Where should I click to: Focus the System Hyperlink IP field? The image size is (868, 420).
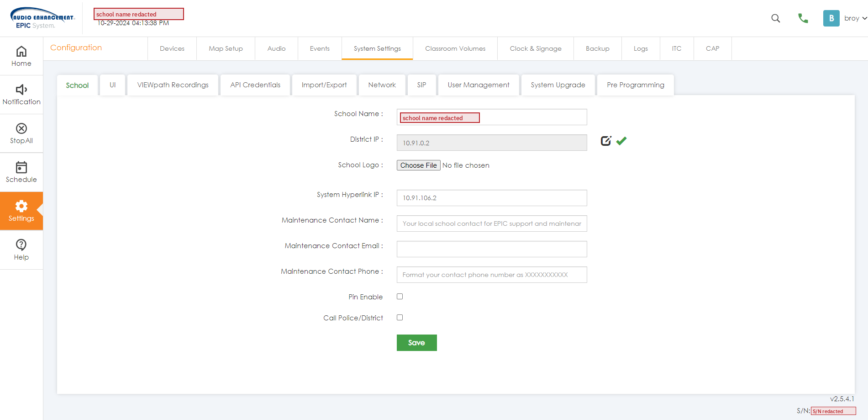coord(492,198)
